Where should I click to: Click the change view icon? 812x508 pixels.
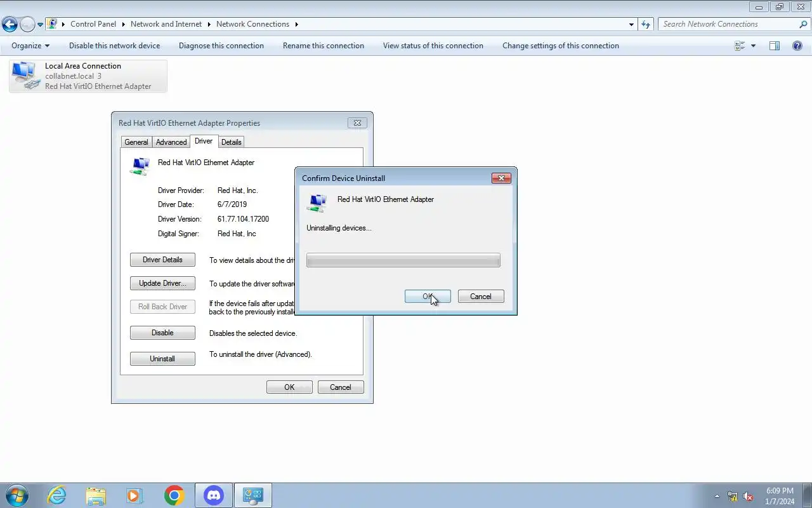(x=740, y=46)
